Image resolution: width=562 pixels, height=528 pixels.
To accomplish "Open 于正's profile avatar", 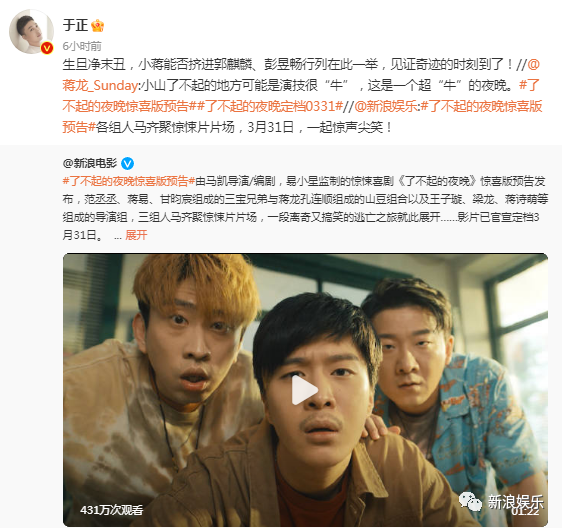I will tap(31, 32).
